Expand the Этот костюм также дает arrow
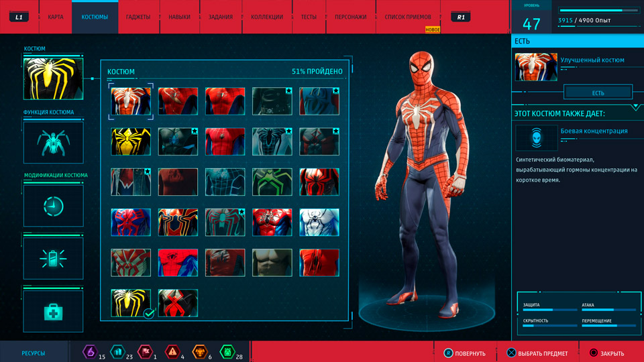Viewport: 644px width, 362px height. tap(635, 107)
